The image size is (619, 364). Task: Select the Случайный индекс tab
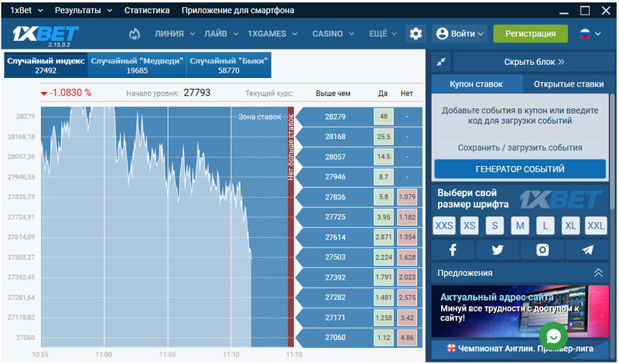click(46, 66)
